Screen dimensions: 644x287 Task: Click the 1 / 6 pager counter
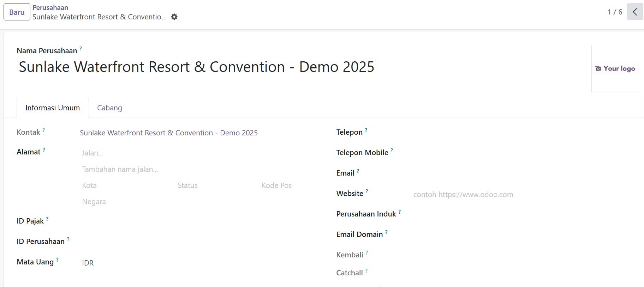[615, 12]
